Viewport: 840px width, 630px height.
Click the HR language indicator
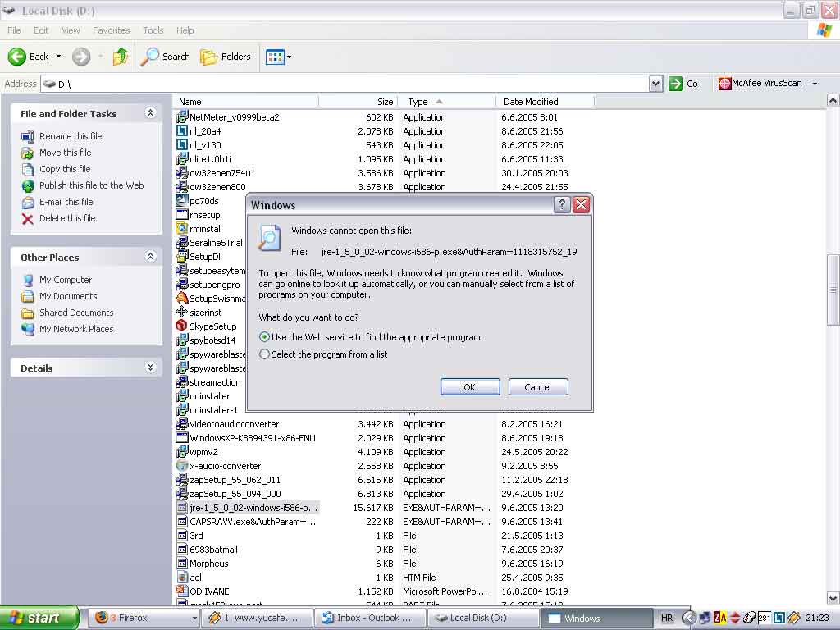[x=666, y=618]
